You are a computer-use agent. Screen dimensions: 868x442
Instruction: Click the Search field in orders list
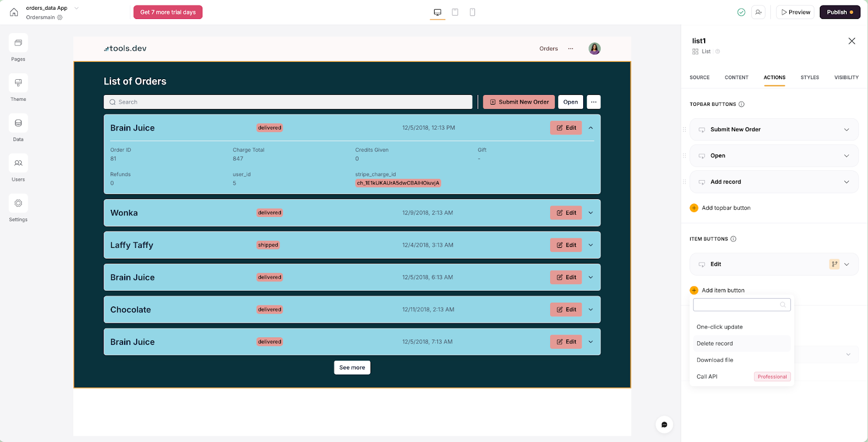[288, 102]
